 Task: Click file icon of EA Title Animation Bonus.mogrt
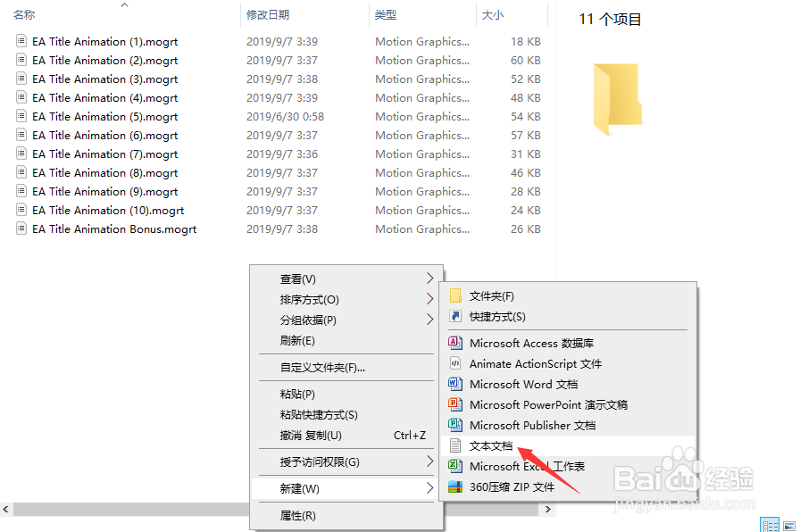point(21,228)
